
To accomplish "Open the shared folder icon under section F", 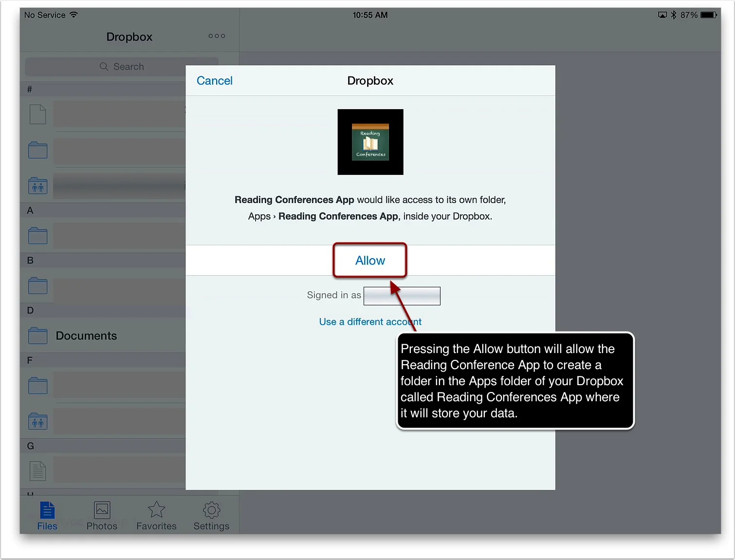I will 37,421.
